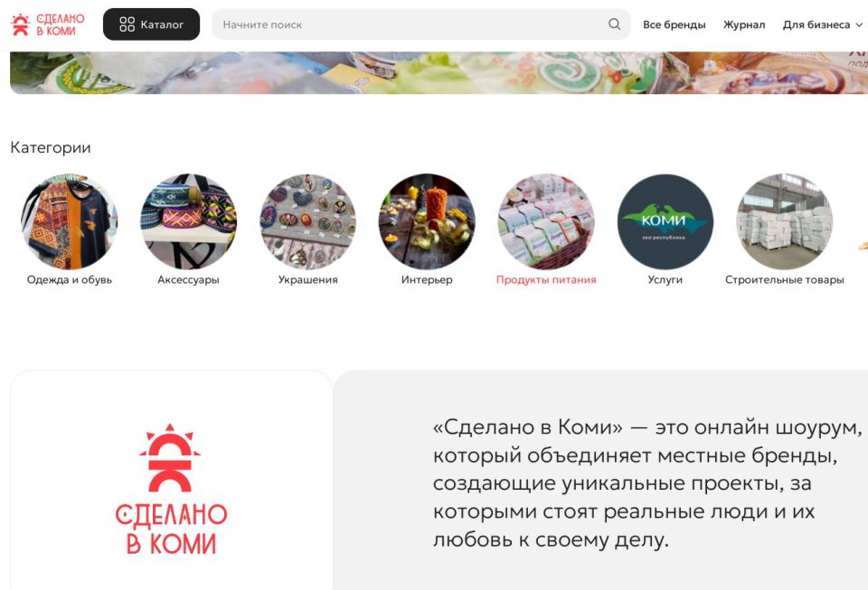Viewport: 868px width, 590px height.
Task: Click the Услуги category label
Action: (x=665, y=280)
